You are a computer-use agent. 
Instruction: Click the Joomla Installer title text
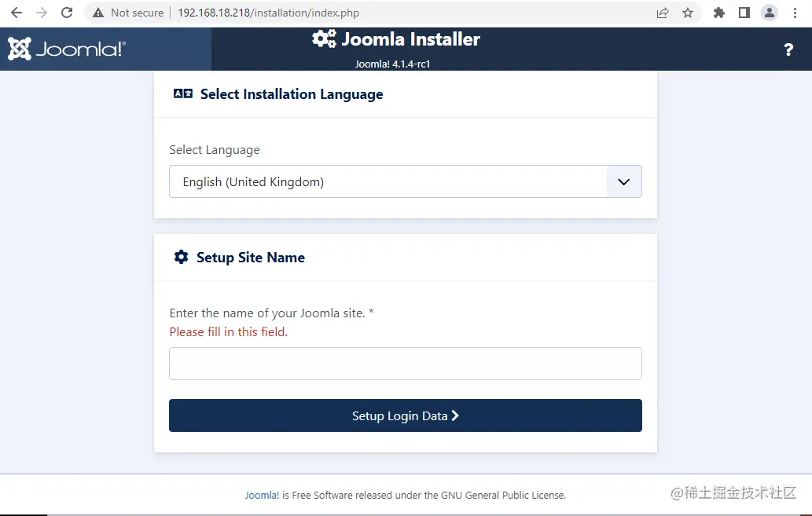tap(410, 39)
